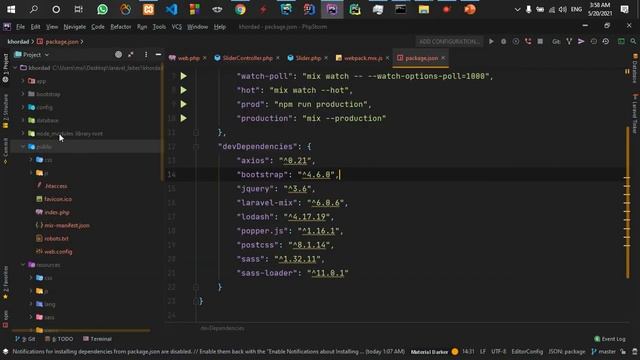This screenshot has width=640, height=360.
Task: Expand the database folder
Action: point(23,120)
